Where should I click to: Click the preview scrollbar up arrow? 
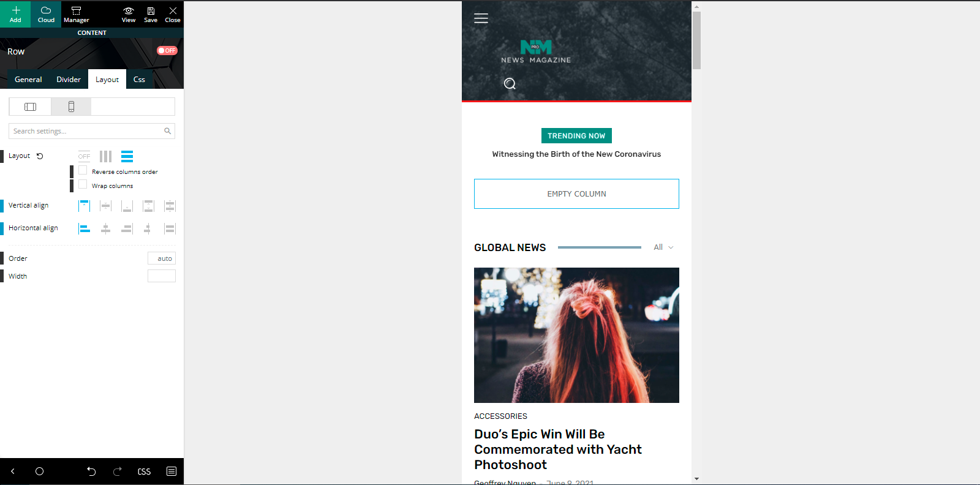point(696,7)
